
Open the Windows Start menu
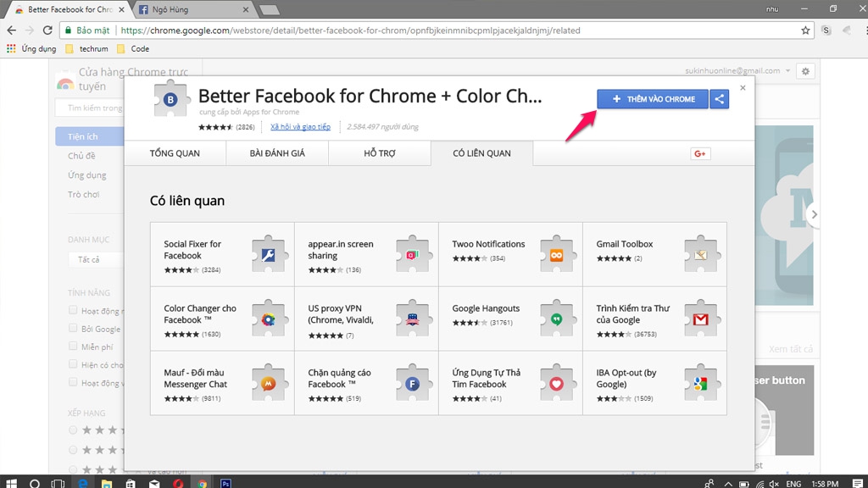[x=10, y=483]
